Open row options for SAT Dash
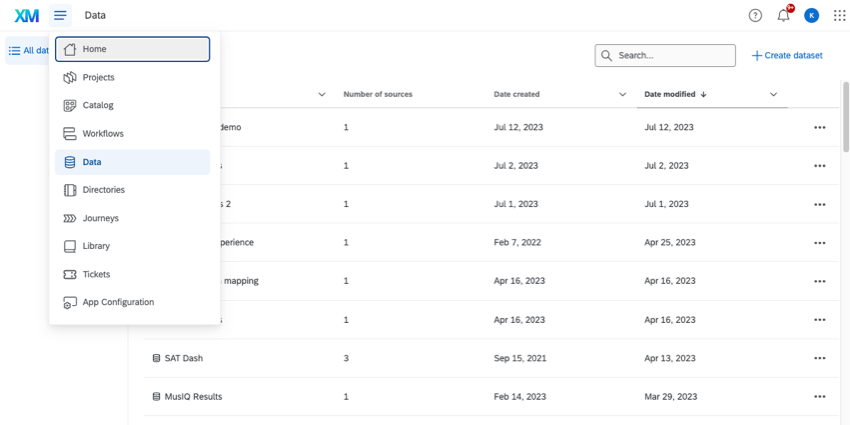 820,358
